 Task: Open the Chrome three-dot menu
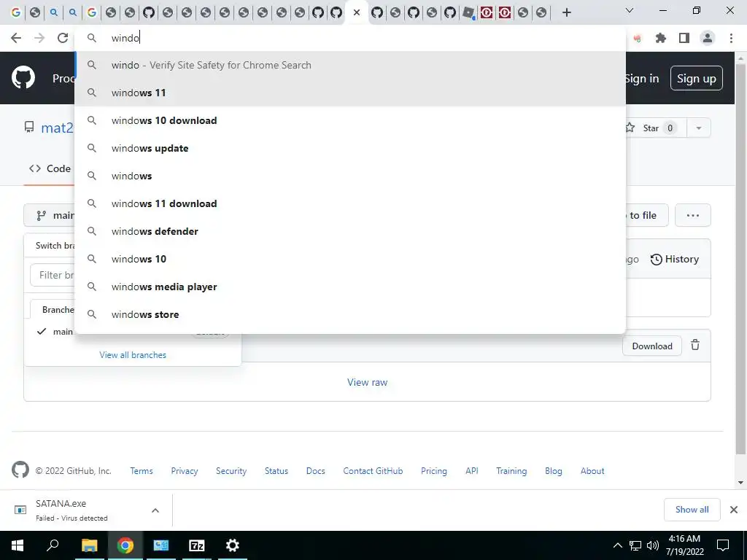pyautogui.click(x=731, y=38)
